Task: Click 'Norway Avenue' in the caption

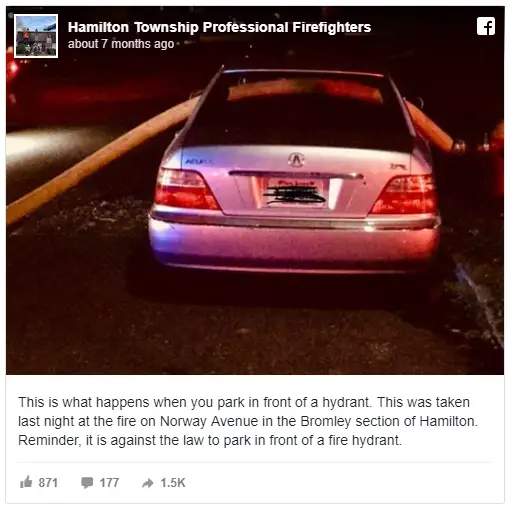Action: (209, 421)
